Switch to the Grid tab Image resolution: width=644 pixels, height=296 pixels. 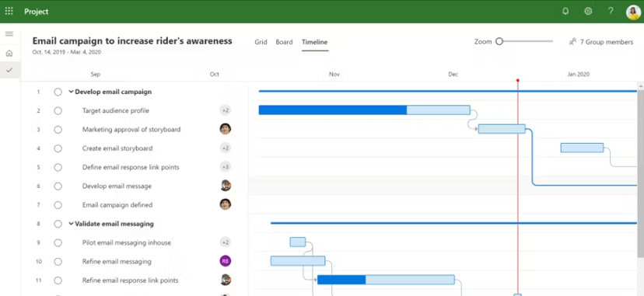pos(261,42)
